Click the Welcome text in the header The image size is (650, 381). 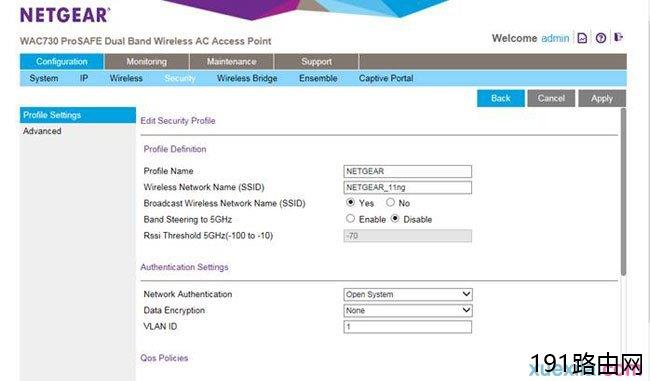[x=514, y=38]
